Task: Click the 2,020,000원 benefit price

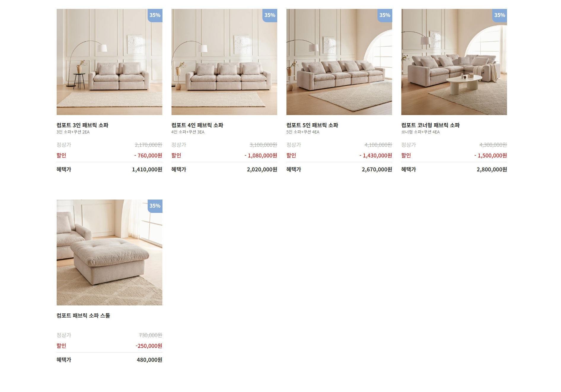Action: (262, 169)
